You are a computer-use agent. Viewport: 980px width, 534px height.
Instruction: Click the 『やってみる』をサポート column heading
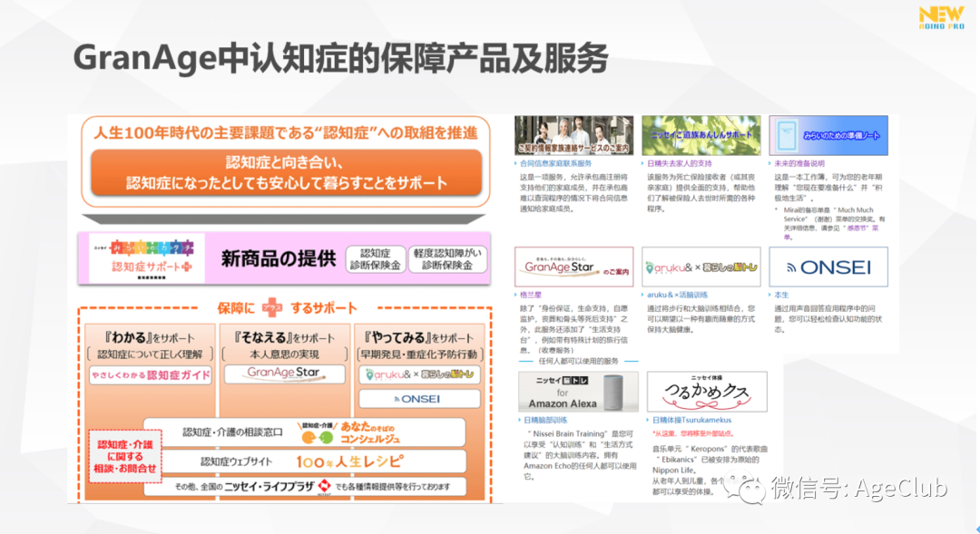pyautogui.click(x=418, y=338)
